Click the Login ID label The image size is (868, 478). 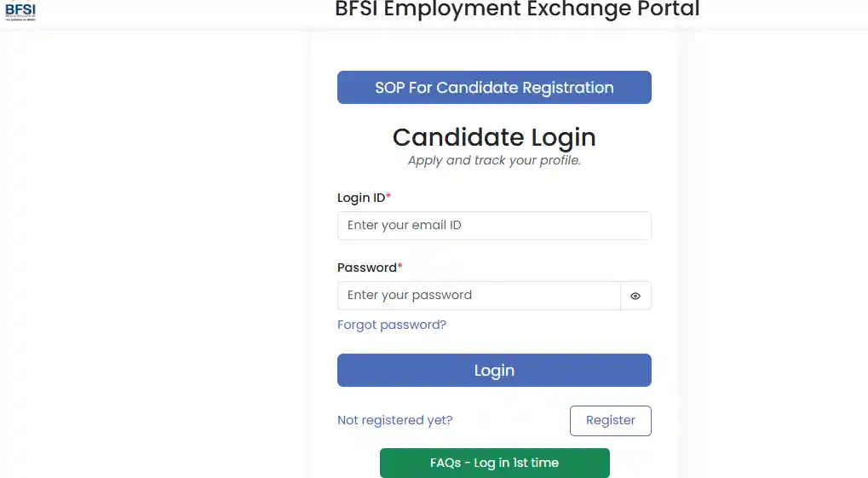tap(361, 198)
